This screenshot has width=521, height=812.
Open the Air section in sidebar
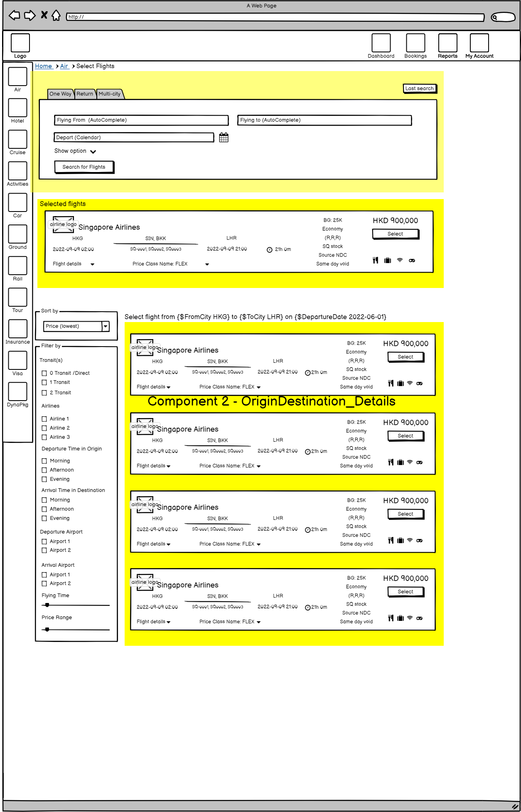17,77
